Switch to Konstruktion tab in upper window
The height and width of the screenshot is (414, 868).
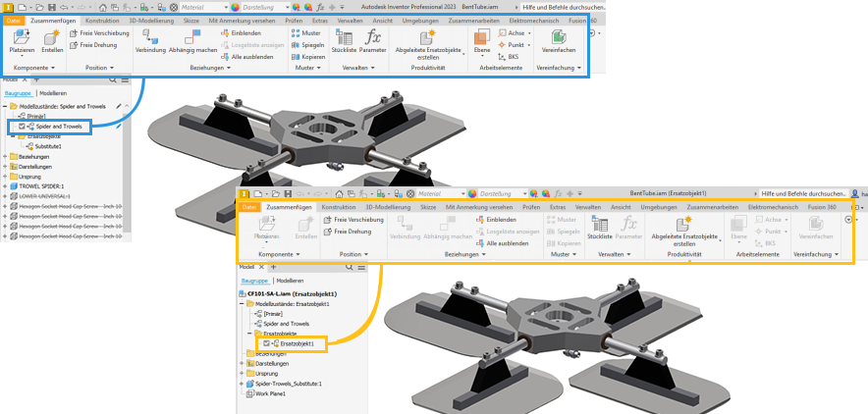[x=102, y=21]
